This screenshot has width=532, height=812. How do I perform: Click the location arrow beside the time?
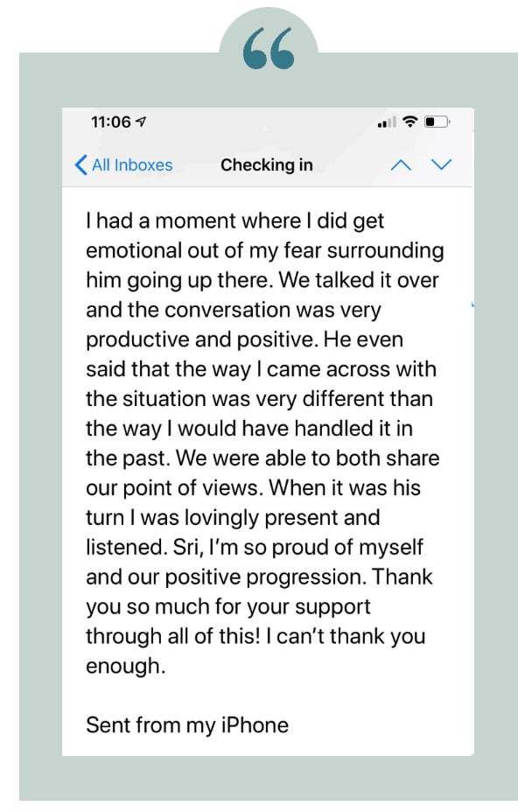tap(142, 122)
